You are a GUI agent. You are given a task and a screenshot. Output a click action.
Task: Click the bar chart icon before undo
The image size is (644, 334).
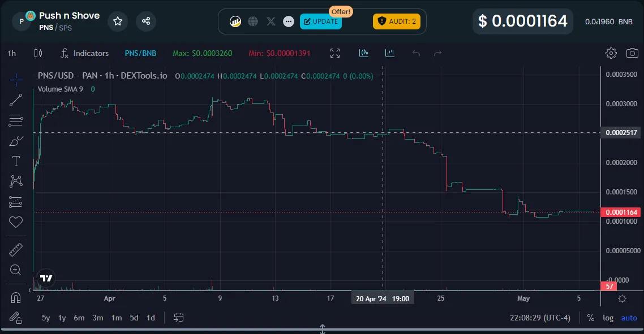pyautogui.click(x=390, y=53)
